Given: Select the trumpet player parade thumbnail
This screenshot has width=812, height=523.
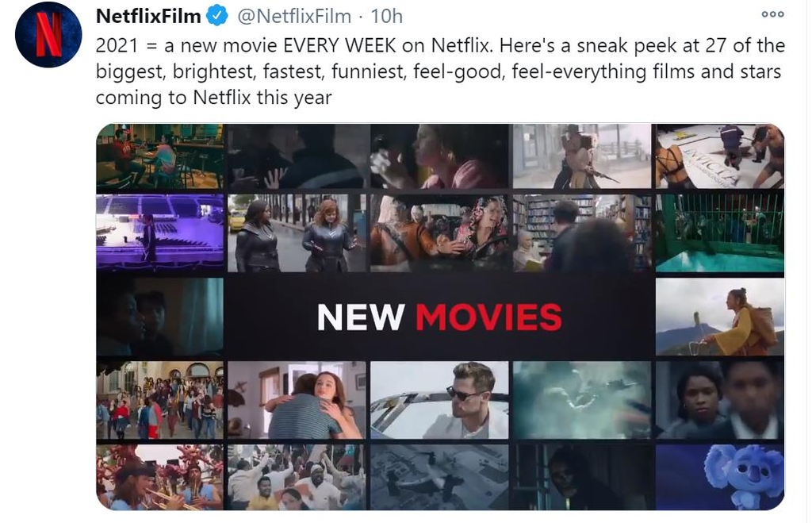Looking at the screenshot, I should [x=160, y=478].
